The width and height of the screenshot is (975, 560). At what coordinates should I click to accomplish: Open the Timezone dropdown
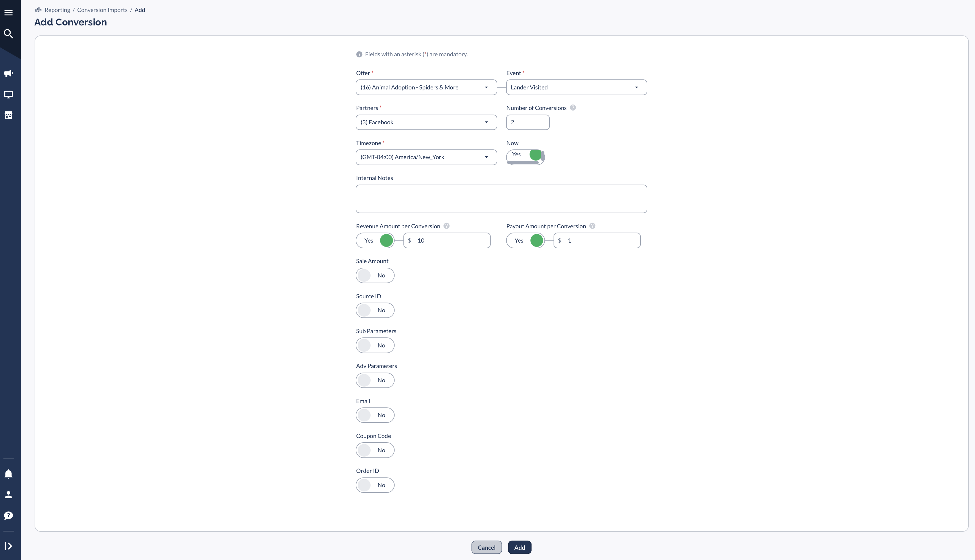(426, 157)
